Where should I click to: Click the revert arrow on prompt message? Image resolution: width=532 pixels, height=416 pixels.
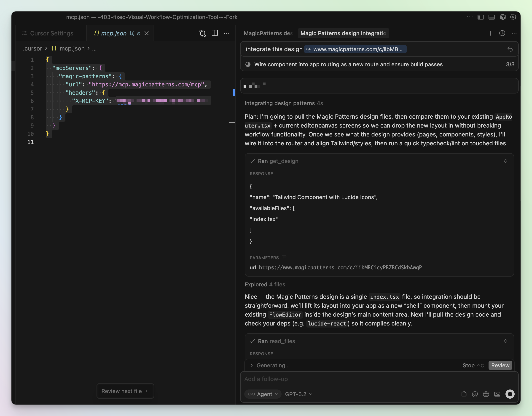[510, 49]
